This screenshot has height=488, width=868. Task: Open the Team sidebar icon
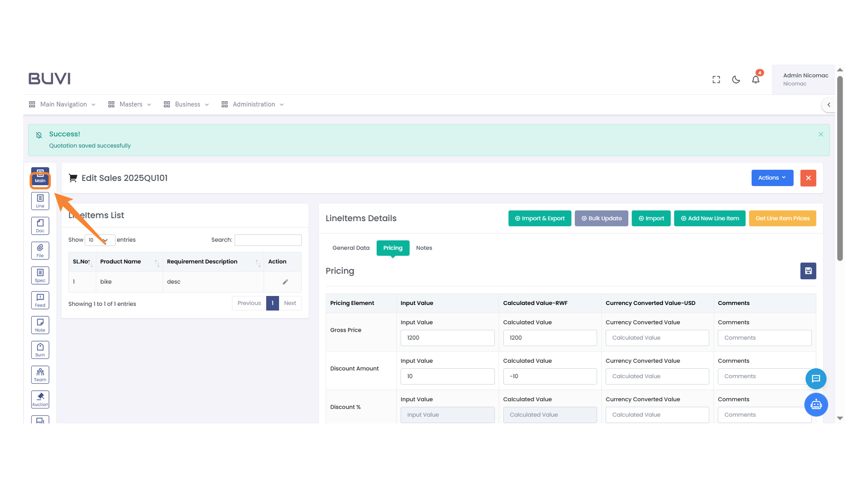40,375
